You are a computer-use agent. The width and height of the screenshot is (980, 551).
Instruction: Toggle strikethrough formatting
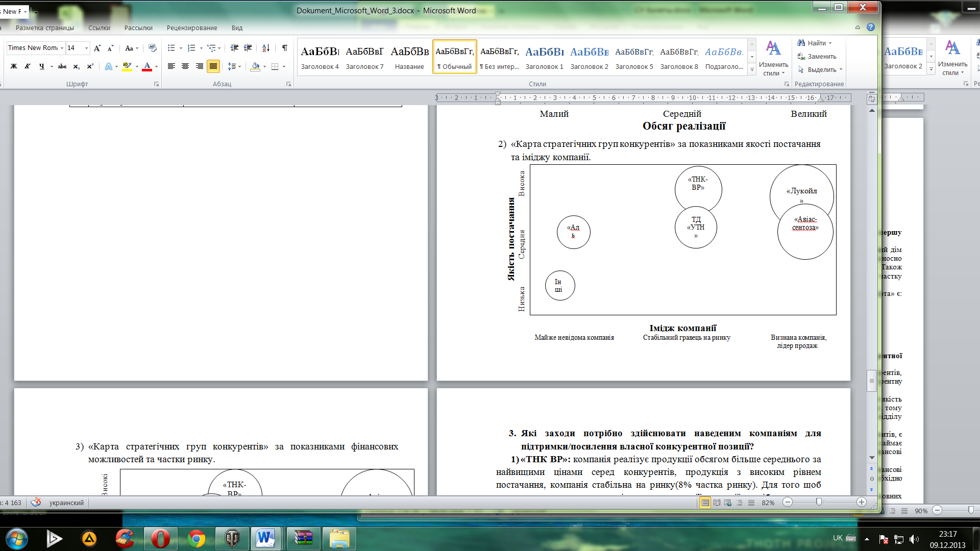point(62,66)
